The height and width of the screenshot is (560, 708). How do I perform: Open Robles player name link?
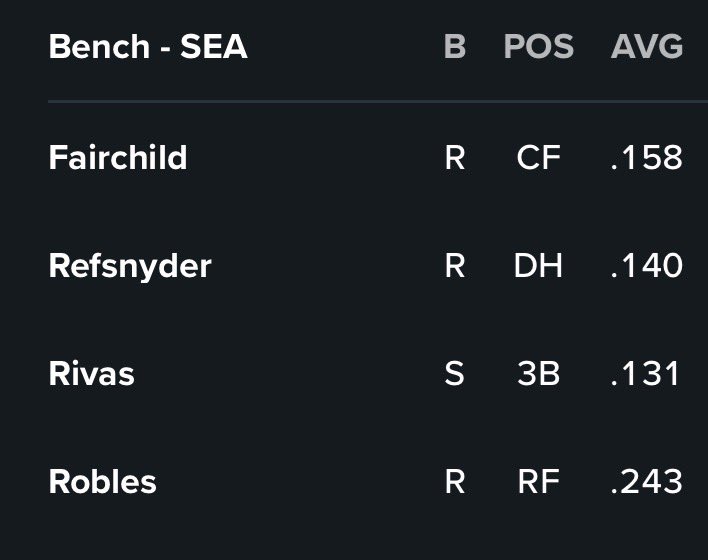point(102,481)
